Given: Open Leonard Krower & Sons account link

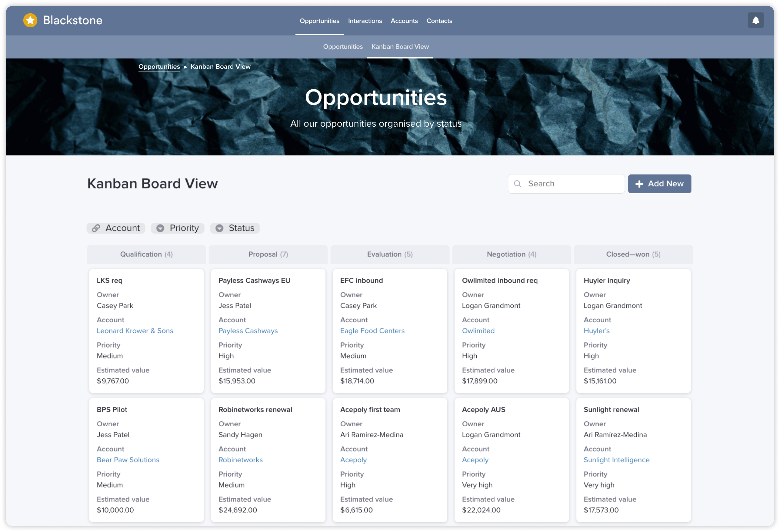Looking at the screenshot, I should (135, 331).
